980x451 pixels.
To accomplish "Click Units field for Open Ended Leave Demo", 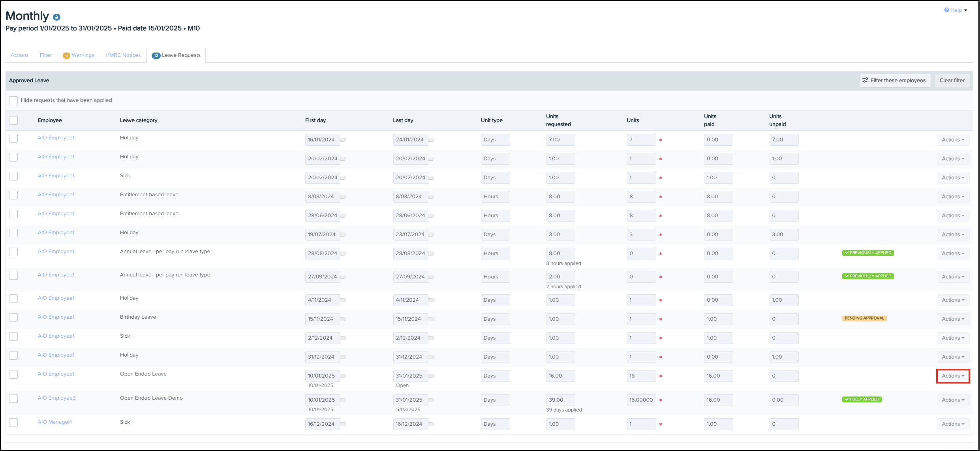I will pyautogui.click(x=641, y=400).
